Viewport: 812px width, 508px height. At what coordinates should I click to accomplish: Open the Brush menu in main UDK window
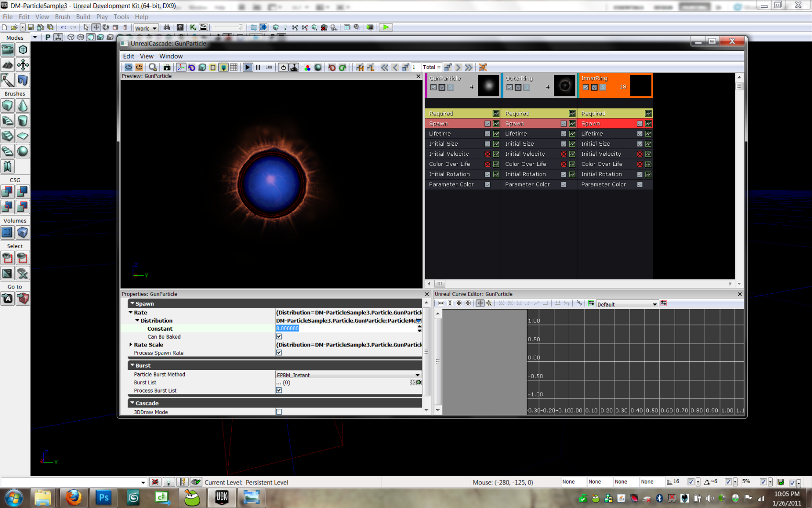[x=62, y=17]
